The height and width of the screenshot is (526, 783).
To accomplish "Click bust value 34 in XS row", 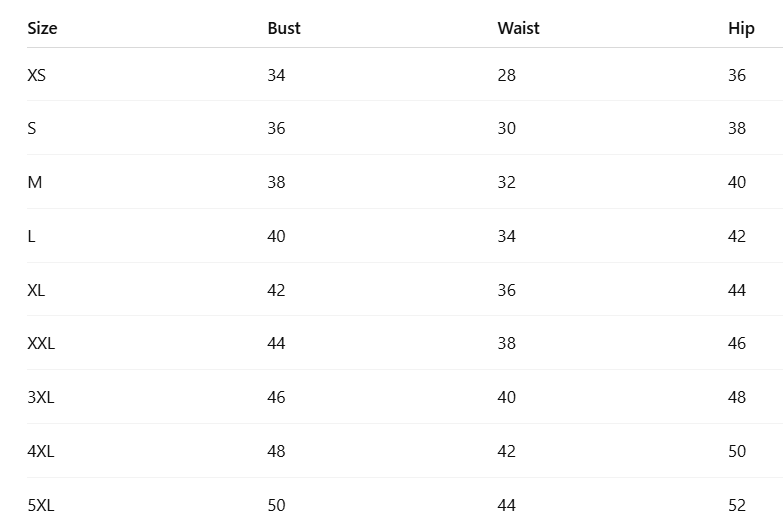I will 276,75.
